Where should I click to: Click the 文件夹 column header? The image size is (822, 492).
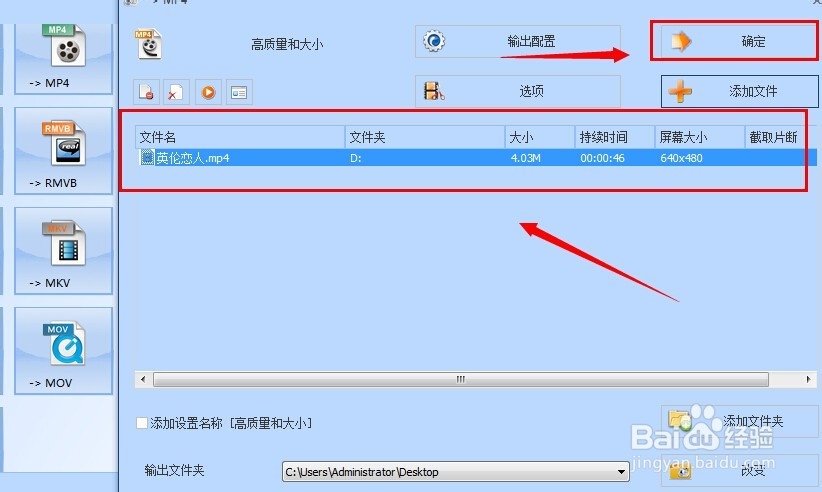(425, 137)
